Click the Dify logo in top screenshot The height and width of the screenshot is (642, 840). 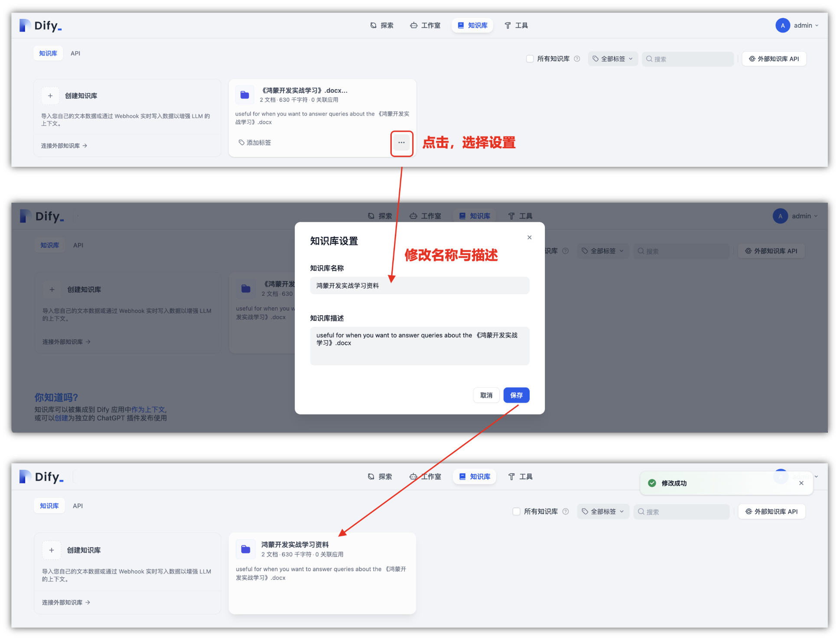click(x=41, y=26)
